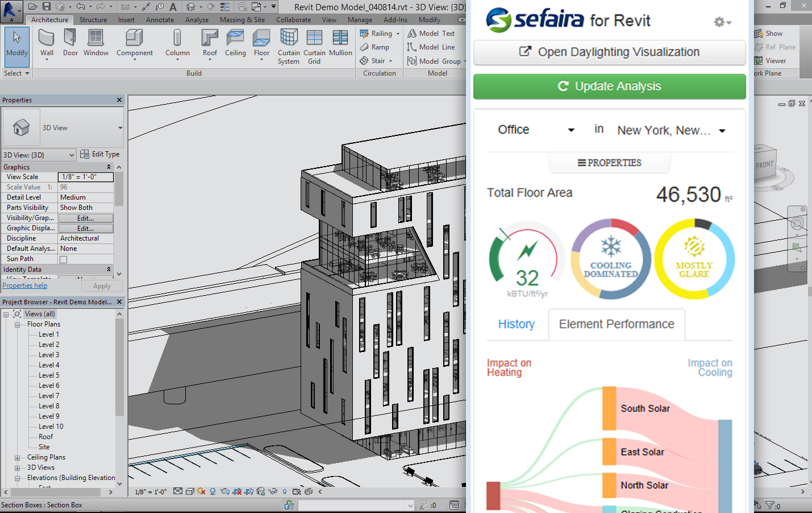
Task: Open Daylighting Visualization
Action: 609,52
